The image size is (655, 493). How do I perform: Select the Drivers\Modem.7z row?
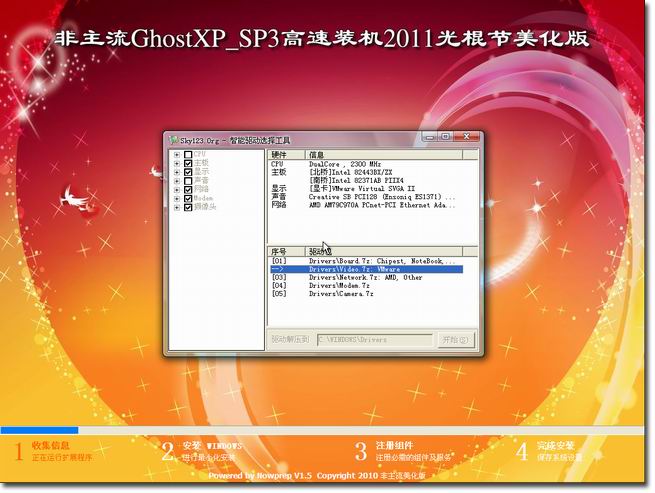pyautogui.click(x=366, y=286)
